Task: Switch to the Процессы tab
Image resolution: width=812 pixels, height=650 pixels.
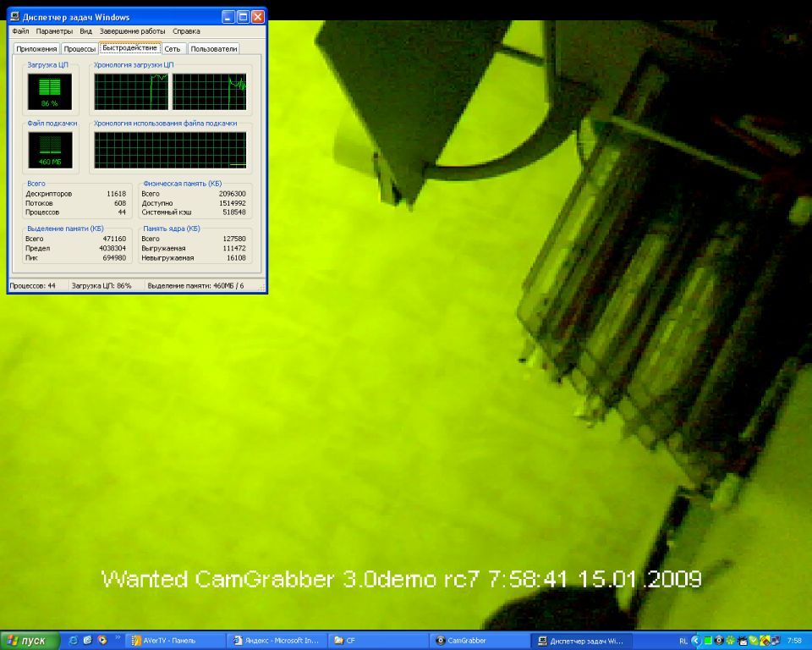Action: (80, 49)
